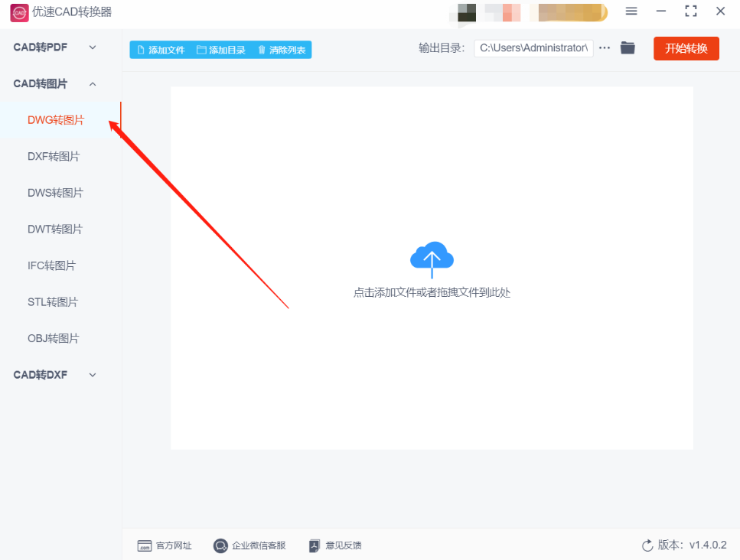Open the output folder icon
Viewport: 740px width, 560px height.
pos(628,47)
